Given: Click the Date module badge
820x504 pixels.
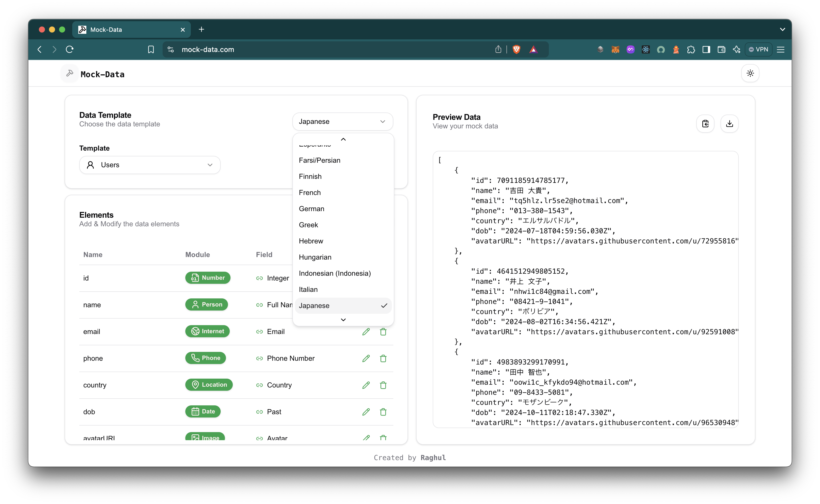Looking at the screenshot, I should tap(203, 411).
